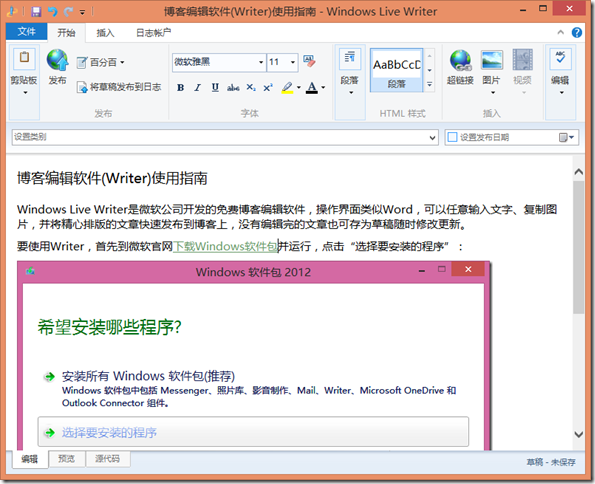
Task: Click the post title 博客编辑软件(Writer)使用指南
Action: (112, 178)
